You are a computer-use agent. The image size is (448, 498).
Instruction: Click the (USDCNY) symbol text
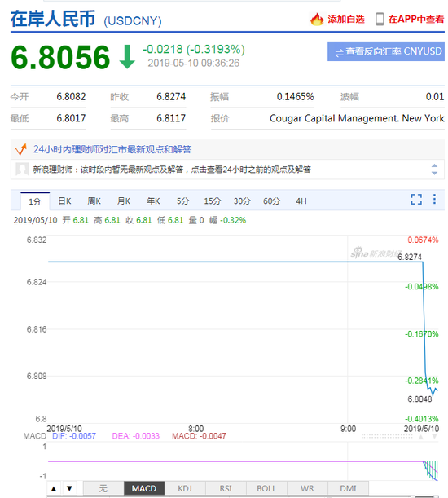tap(133, 21)
